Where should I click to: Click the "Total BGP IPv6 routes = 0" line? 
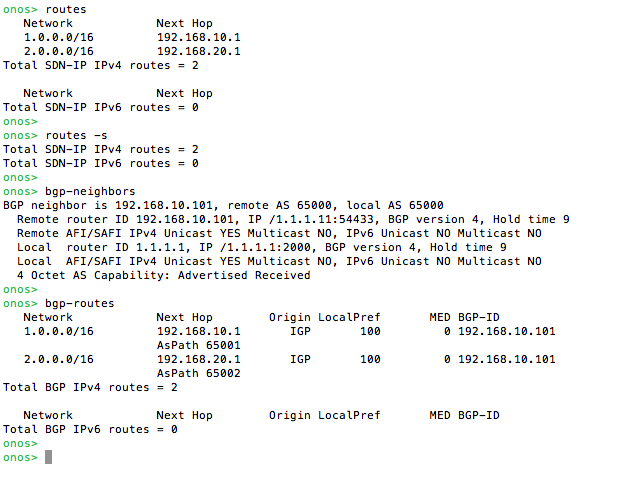click(90, 429)
